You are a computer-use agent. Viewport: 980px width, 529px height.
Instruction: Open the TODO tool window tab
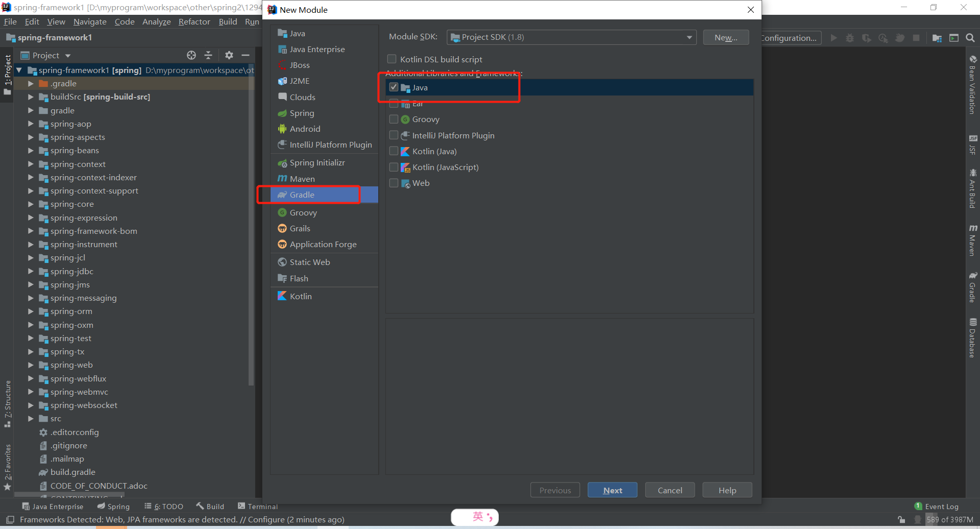(x=164, y=507)
